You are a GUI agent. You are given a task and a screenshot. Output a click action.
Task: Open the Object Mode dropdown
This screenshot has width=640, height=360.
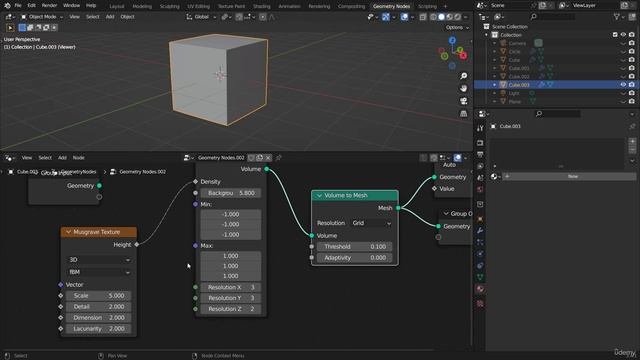click(x=42, y=17)
